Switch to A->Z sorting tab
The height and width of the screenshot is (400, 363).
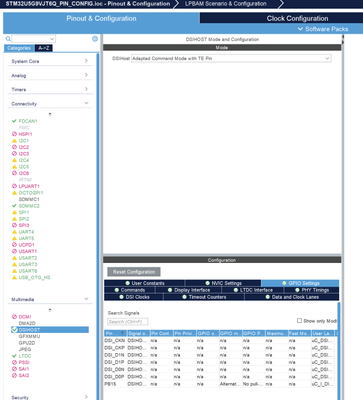44,48
